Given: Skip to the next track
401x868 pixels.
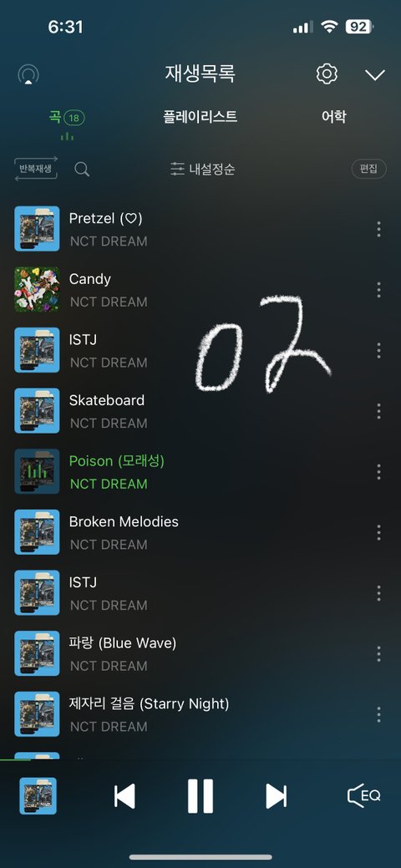Looking at the screenshot, I should (x=276, y=796).
